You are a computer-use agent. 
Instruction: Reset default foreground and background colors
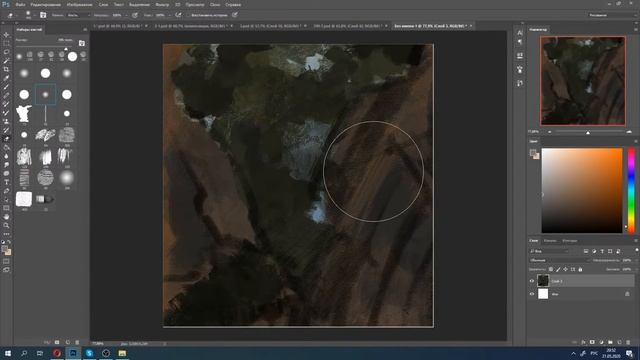click(x=3, y=242)
